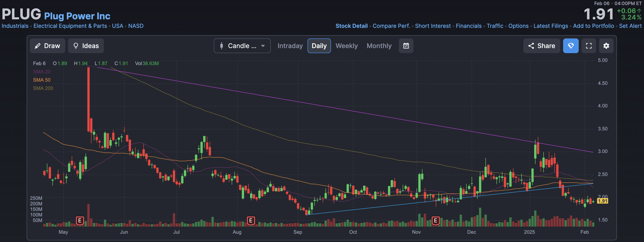Click the SMA 50 legend label
This screenshot has height=242, width=644.
pos(42,80)
